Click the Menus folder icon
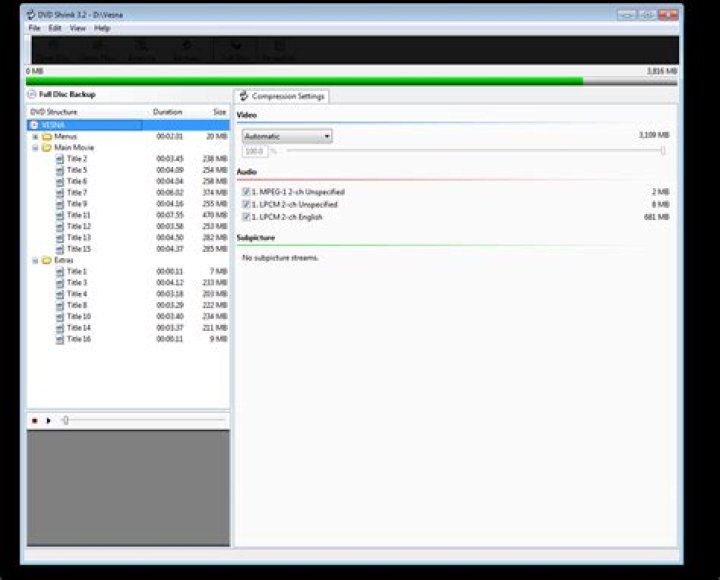 46,137
